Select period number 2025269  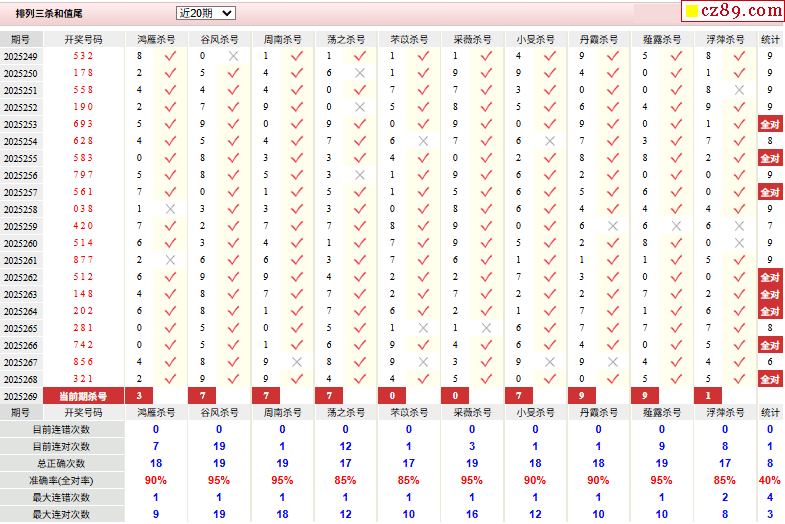(x=21, y=396)
